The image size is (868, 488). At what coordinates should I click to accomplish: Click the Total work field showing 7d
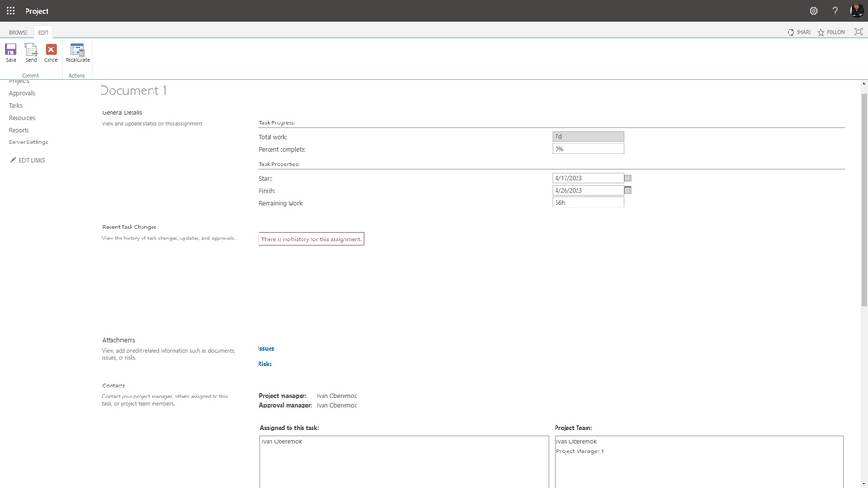[587, 136]
